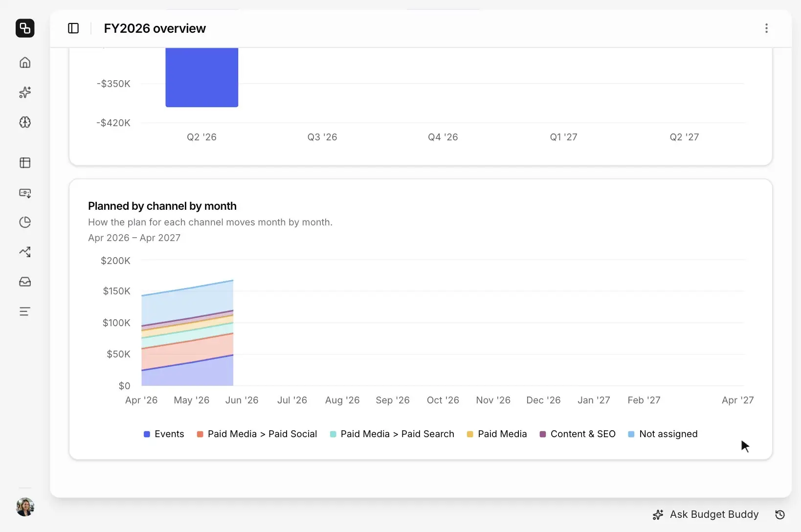Open the text lines icon in sidebar
The width and height of the screenshot is (801, 532).
tap(25, 311)
